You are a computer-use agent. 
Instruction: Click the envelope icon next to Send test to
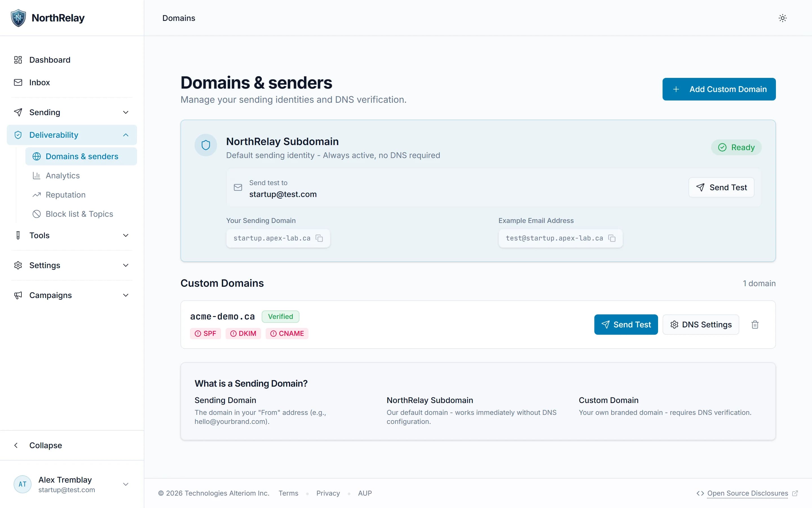click(238, 187)
